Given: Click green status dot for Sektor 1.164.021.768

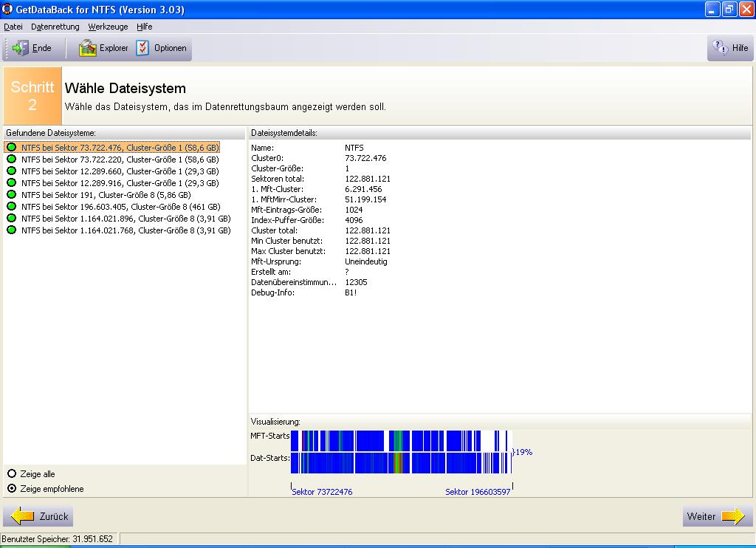Looking at the screenshot, I should [x=12, y=230].
